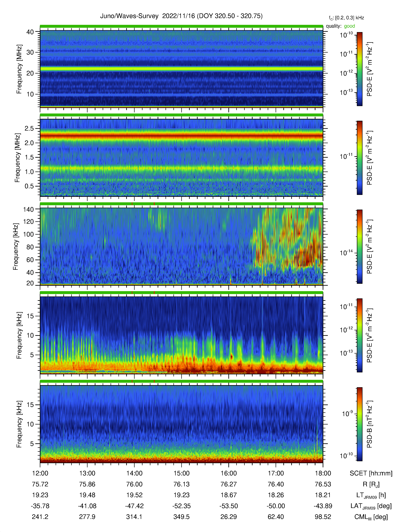Viewport: 411px width, 532px height.
Task: Click the local time value 18.67
Action: pos(229,495)
